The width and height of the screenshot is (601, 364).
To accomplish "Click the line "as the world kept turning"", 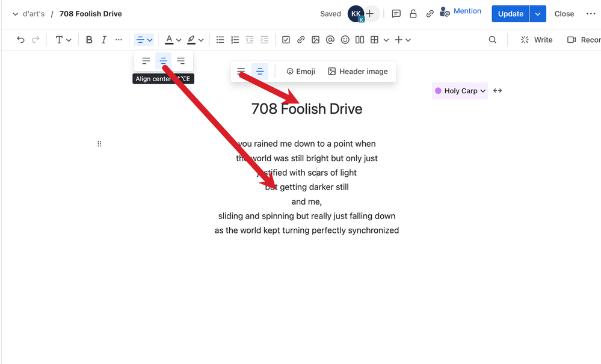I will pos(307,230).
